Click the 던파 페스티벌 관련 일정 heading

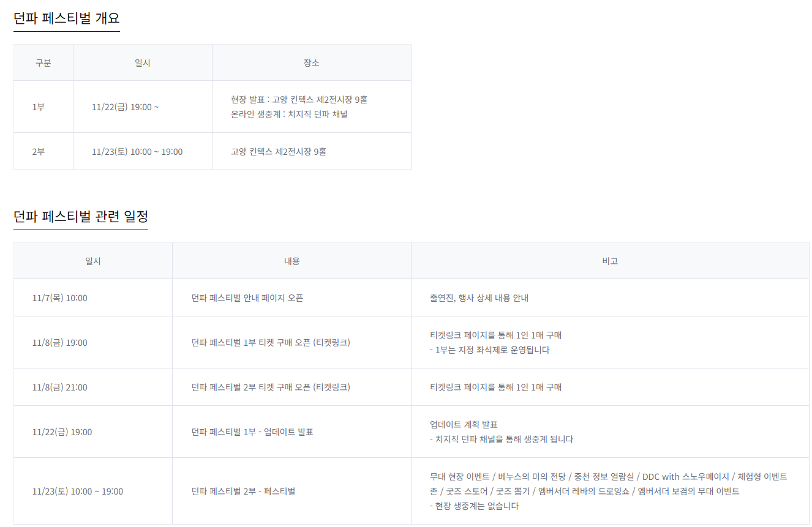pyautogui.click(x=81, y=217)
